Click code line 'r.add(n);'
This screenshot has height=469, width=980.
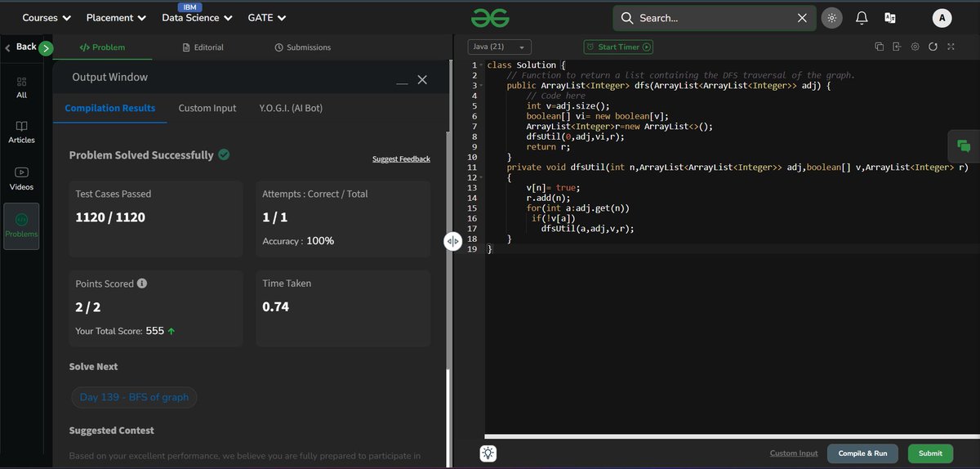548,198
